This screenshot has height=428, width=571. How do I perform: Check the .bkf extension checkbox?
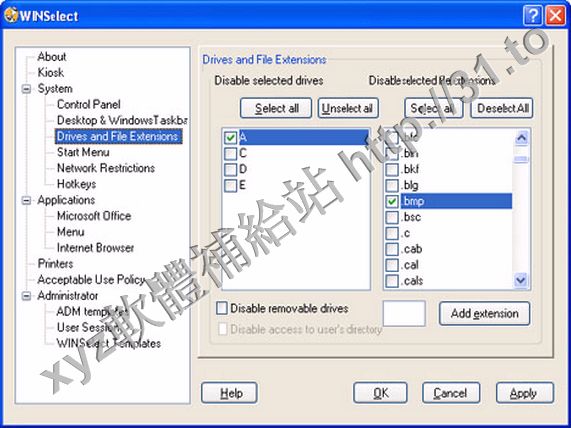point(392,169)
